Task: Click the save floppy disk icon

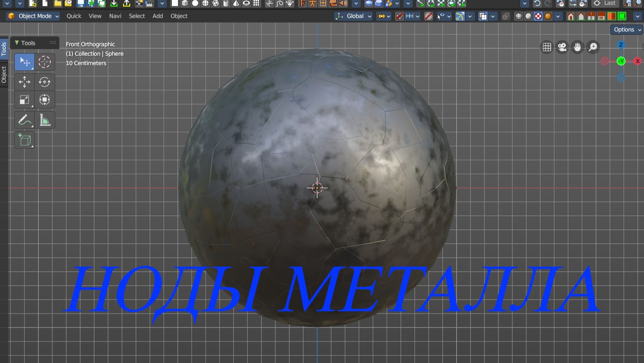Action: click(81, 3)
